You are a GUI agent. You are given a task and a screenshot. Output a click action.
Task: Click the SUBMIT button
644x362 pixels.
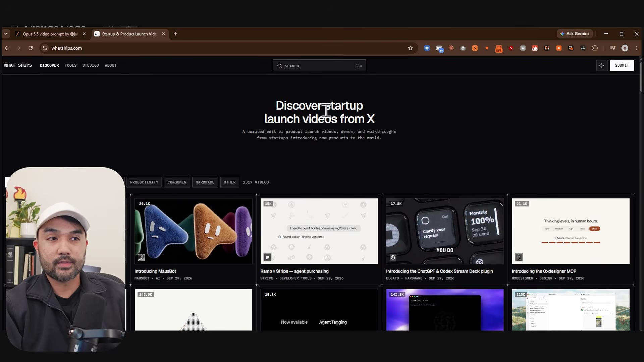tap(622, 65)
